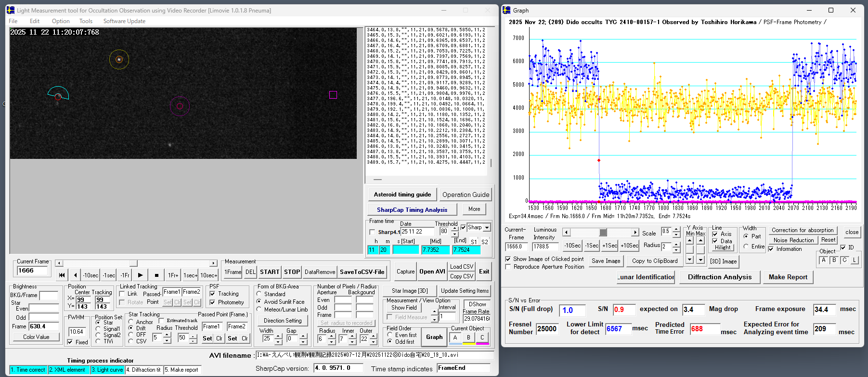
Task: Click frame scrollbar left arrow in Limovie
Action: click(59, 263)
